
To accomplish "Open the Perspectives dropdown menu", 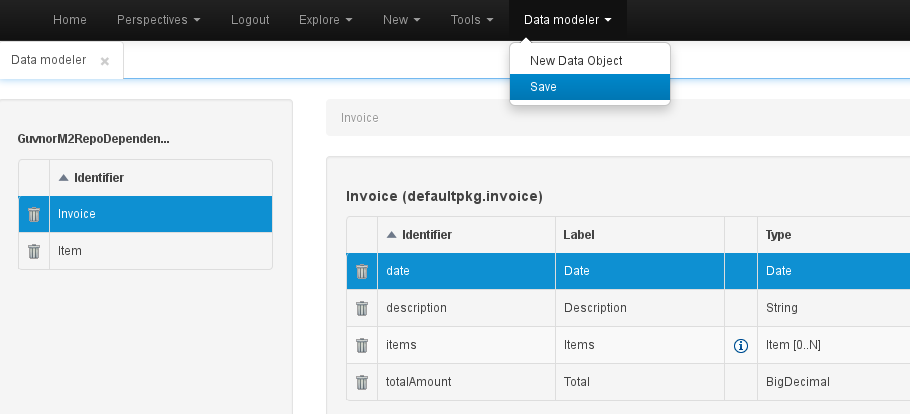I will (158, 20).
